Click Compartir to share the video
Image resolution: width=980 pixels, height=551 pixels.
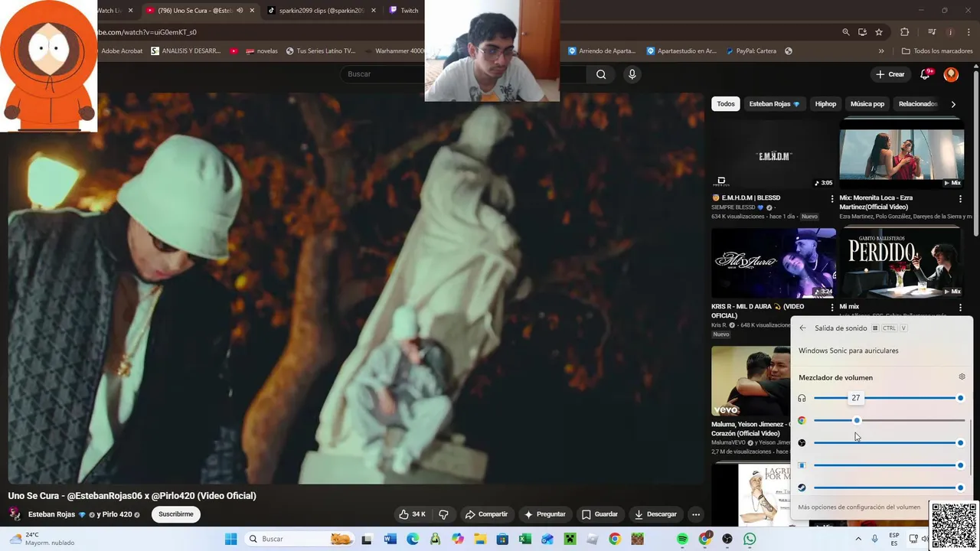(486, 514)
